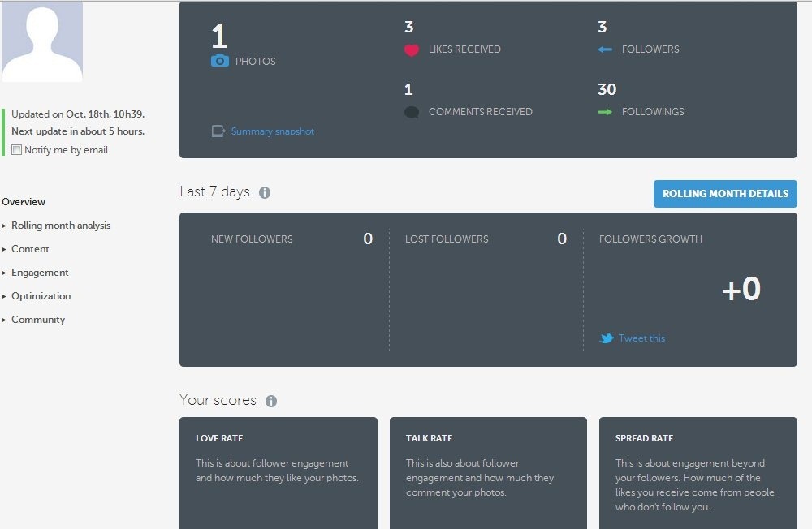Click the Last 7 days heading
The image size is (812, 529).
pos(215,192)
